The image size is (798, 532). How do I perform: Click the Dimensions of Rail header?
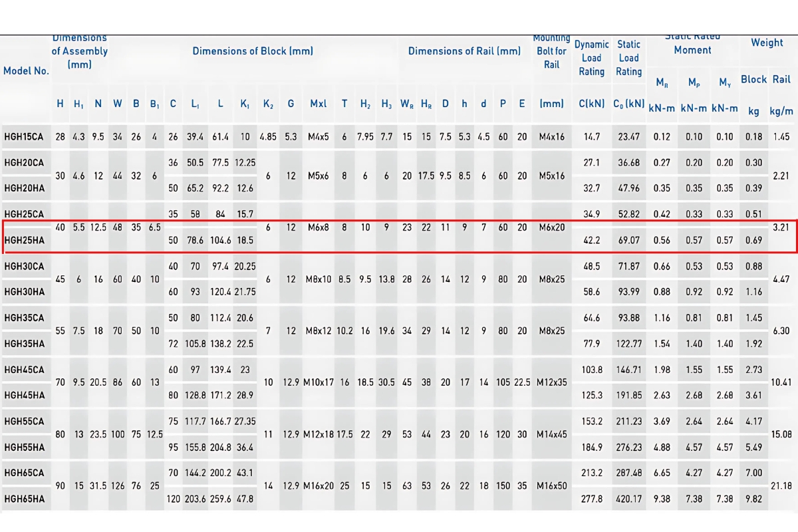pos(464,51)
